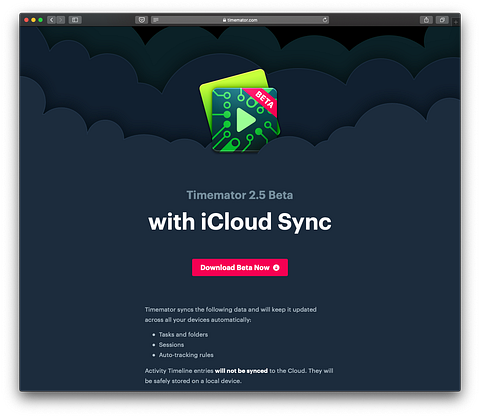Screen dimensions: 480x417
Task: Show the Safari sidebar
Action: (x=75, y=20)
